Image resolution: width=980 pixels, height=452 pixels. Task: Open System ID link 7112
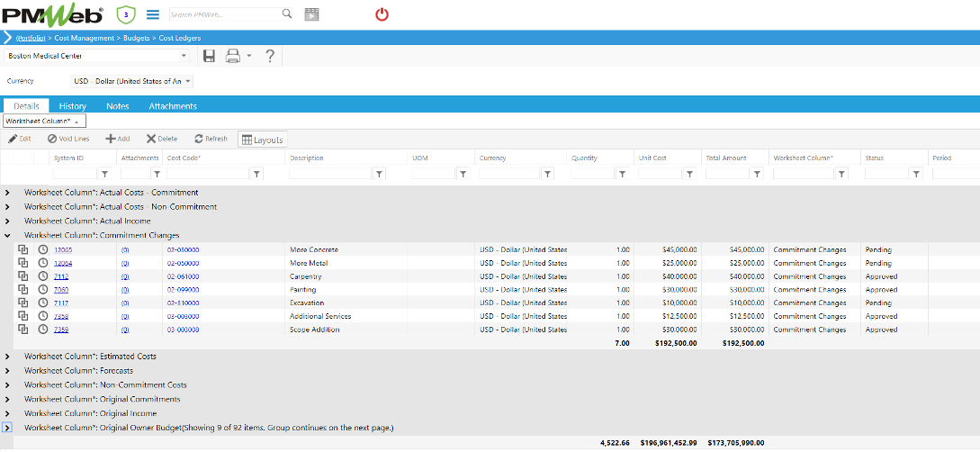pos(60,276)
